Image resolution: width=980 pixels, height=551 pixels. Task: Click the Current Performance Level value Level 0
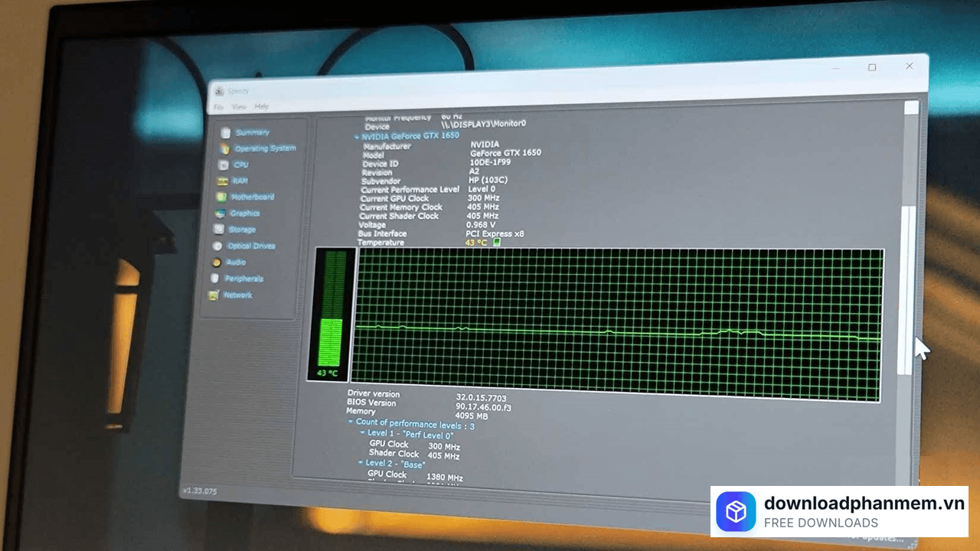coord(482,189)
